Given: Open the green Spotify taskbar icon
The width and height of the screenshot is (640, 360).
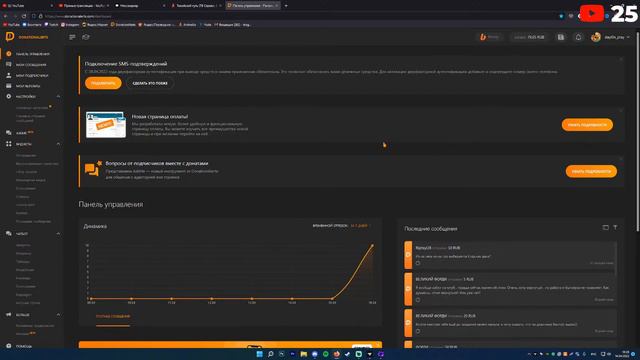Looking at the screenshot, I should point(326,354).
